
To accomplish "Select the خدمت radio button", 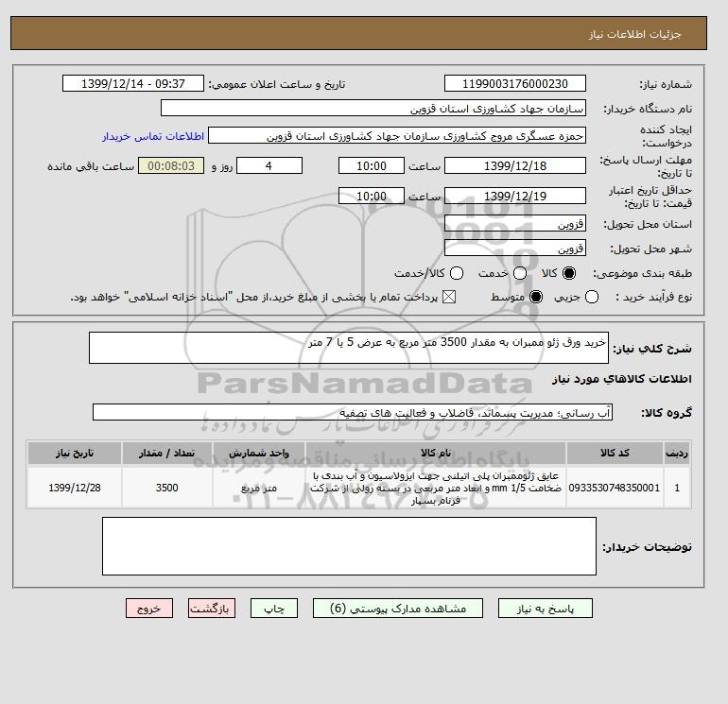I will [x=520, y=273].
